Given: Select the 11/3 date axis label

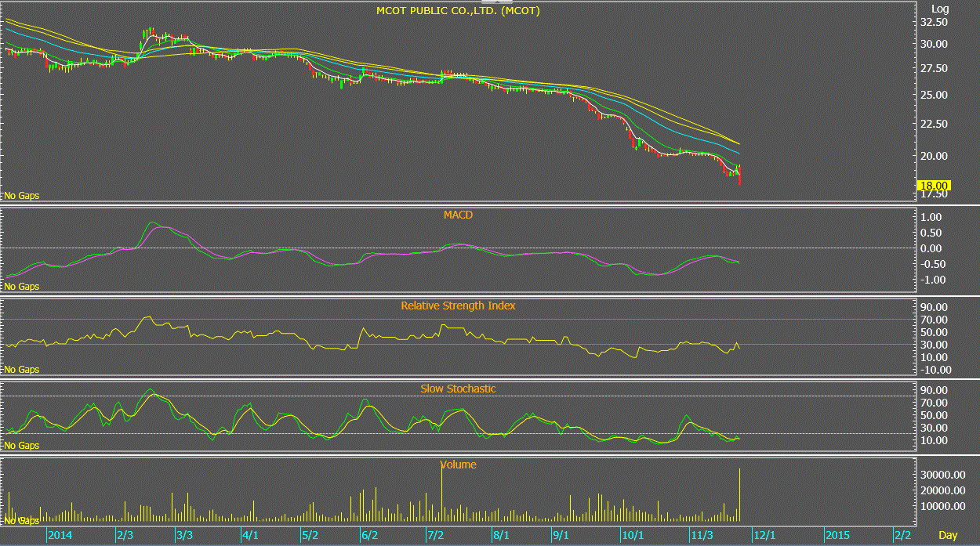Looking at the screenshot, I should [701, 535].
